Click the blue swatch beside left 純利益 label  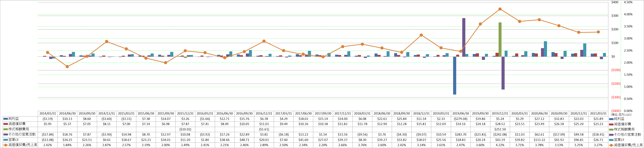pyautogui.click(x=6, y=119)
